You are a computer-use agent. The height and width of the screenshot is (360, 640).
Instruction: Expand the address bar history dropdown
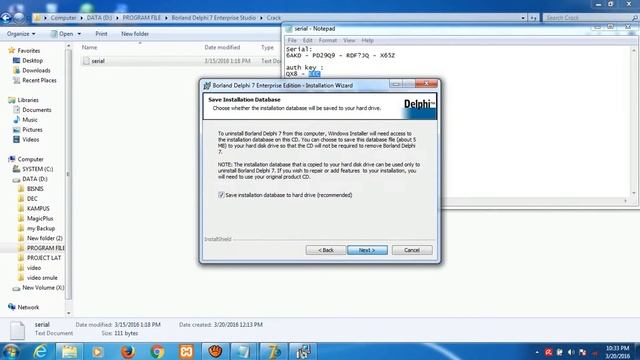point(523,18)
